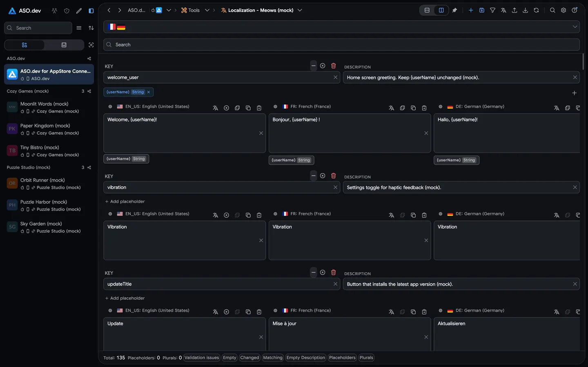The height and width of the screenshot is (367, 588).
Task: Click Add placeholder under the updateTitle key
Action: (125, 298)
